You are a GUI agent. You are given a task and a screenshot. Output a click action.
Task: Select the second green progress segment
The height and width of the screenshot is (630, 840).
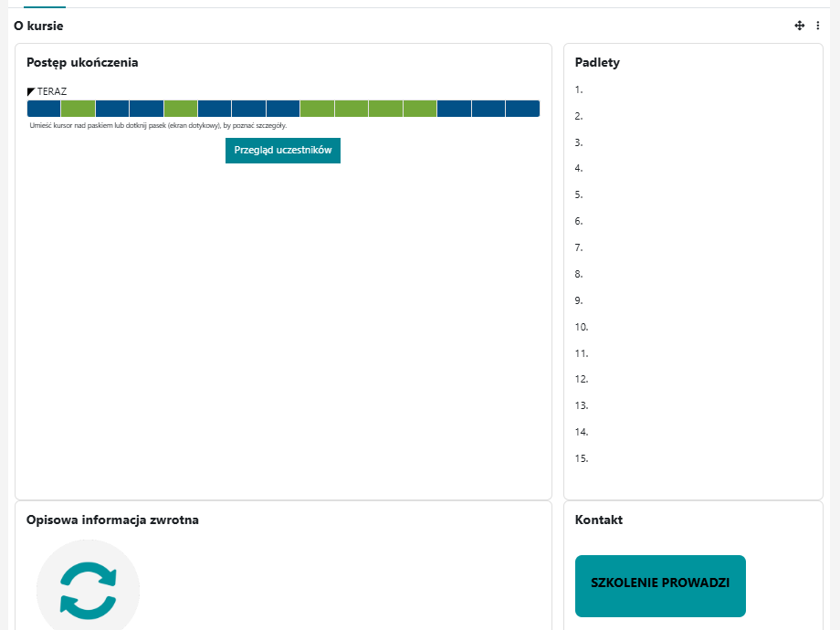(181, 109)
